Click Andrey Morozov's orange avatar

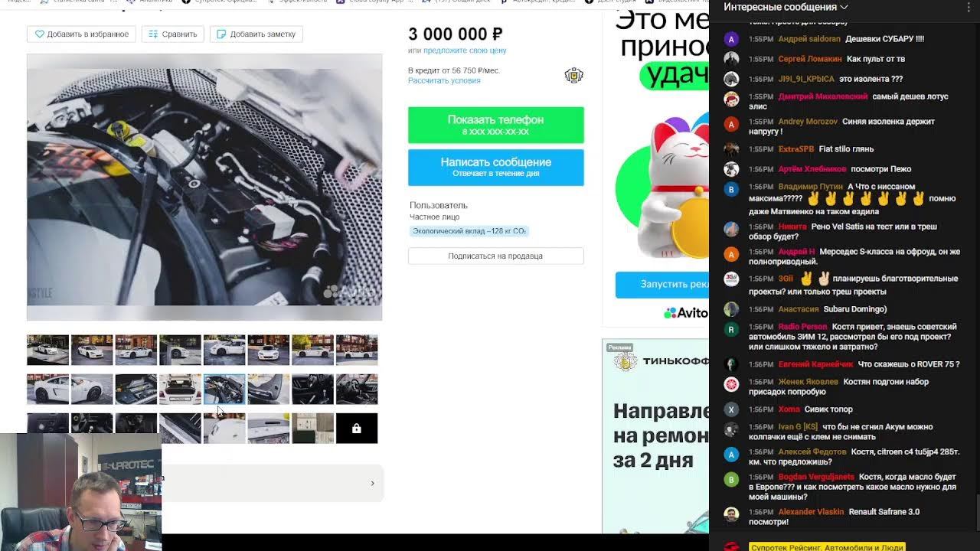[731, 124]
